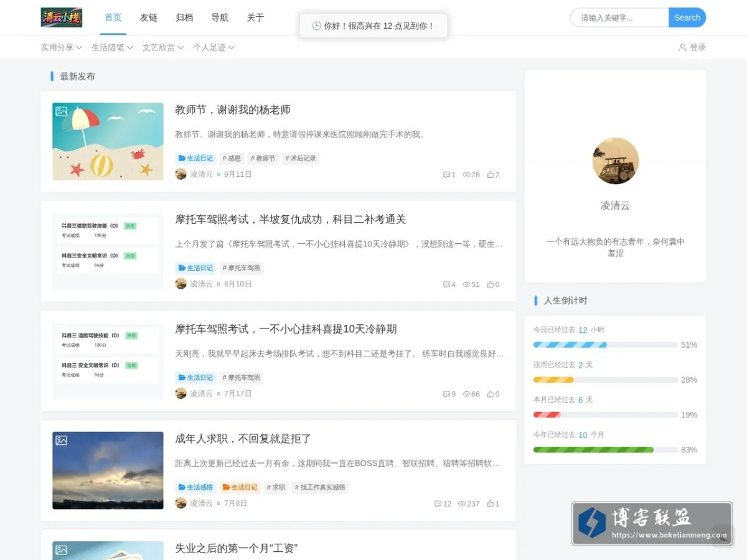
Task: Click the red 本月已经过去 progress bar
Action: pos(547,414)
